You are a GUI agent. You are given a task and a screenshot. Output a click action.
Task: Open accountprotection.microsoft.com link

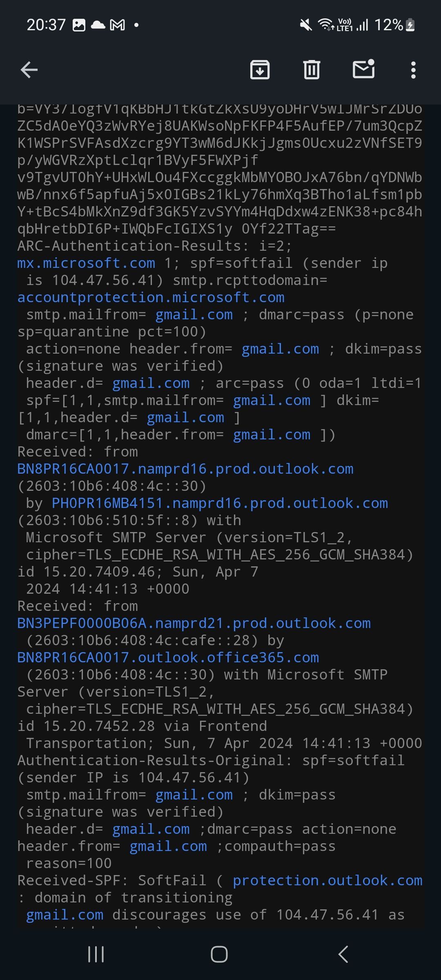(x=151, y=297)
